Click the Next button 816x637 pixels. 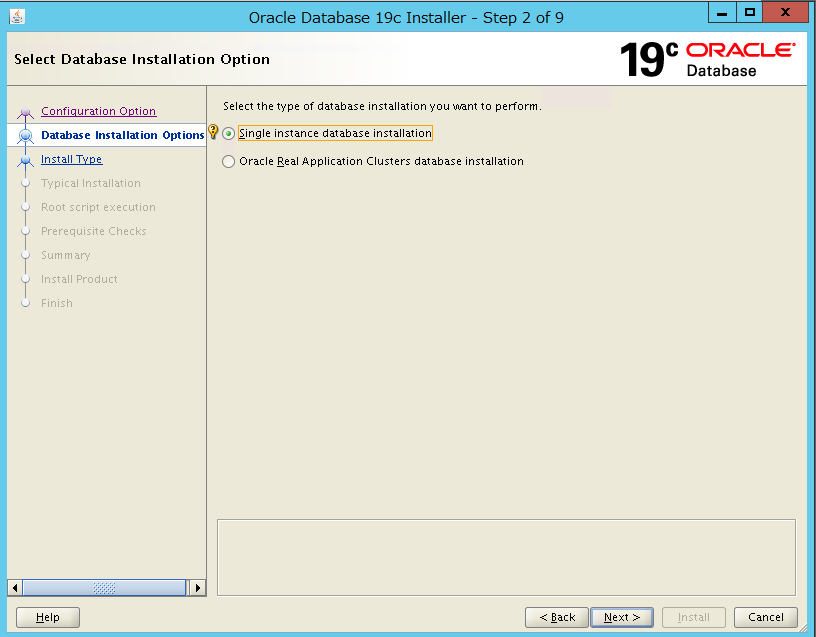point(621,617)
